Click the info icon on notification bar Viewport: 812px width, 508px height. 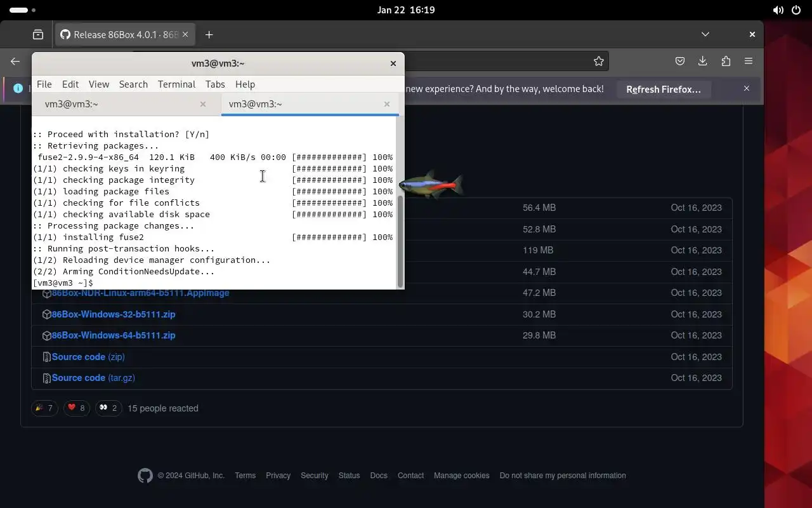18,88
